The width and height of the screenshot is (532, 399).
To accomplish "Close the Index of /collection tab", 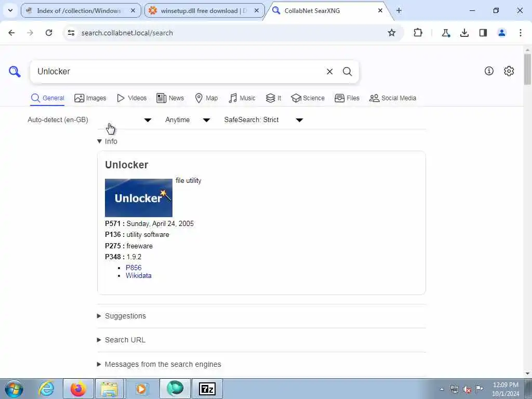I will click(x=133, y=10).
